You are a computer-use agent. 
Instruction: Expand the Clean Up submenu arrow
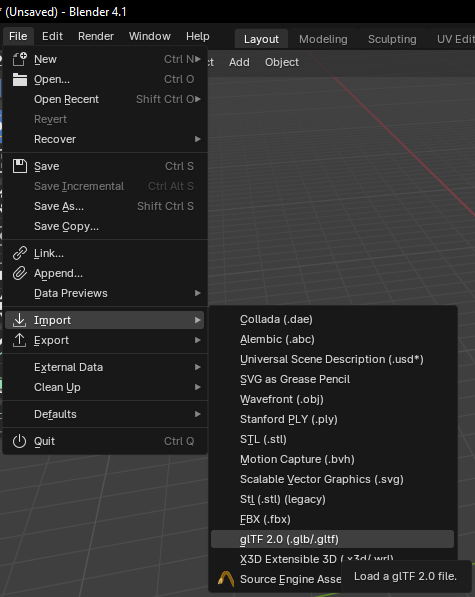[198, 387]
